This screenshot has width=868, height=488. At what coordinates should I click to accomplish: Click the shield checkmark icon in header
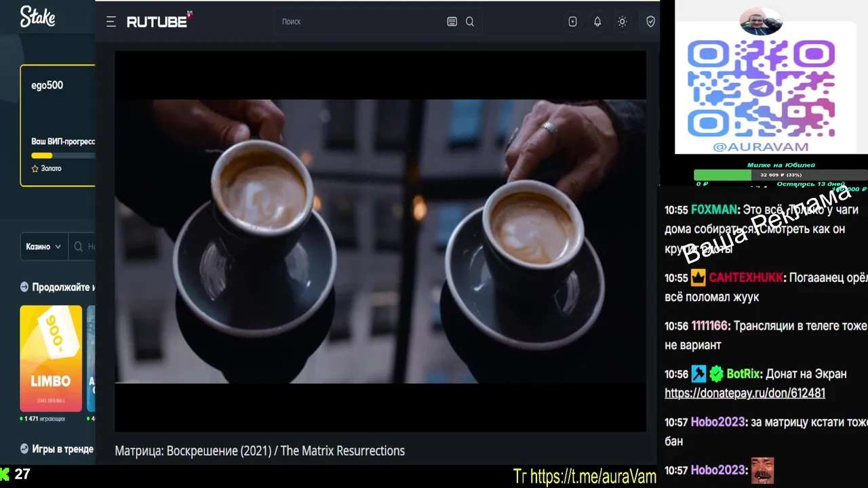pos(650,22)
